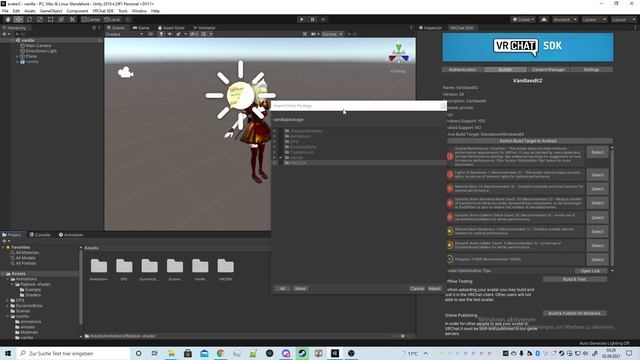Open Authentication tab in VRChat SDK panel
The height and width of the screenshot is (360, 640).
click(x=462, y=69)
